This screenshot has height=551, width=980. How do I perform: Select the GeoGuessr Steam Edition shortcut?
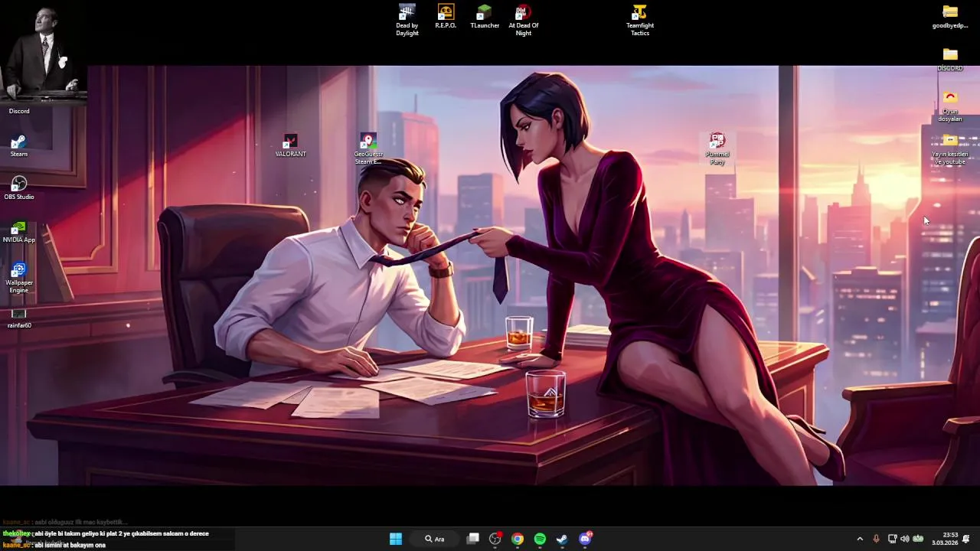(x=368, y=149)
